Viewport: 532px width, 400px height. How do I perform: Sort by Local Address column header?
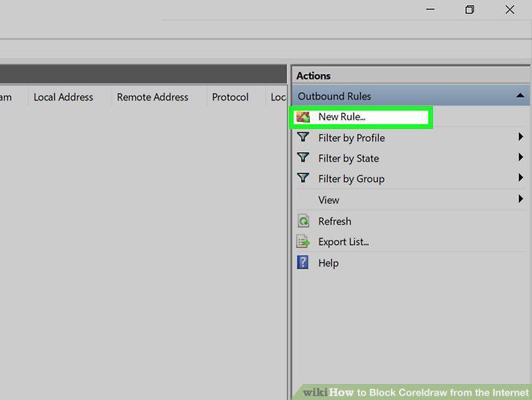point(63,97)
